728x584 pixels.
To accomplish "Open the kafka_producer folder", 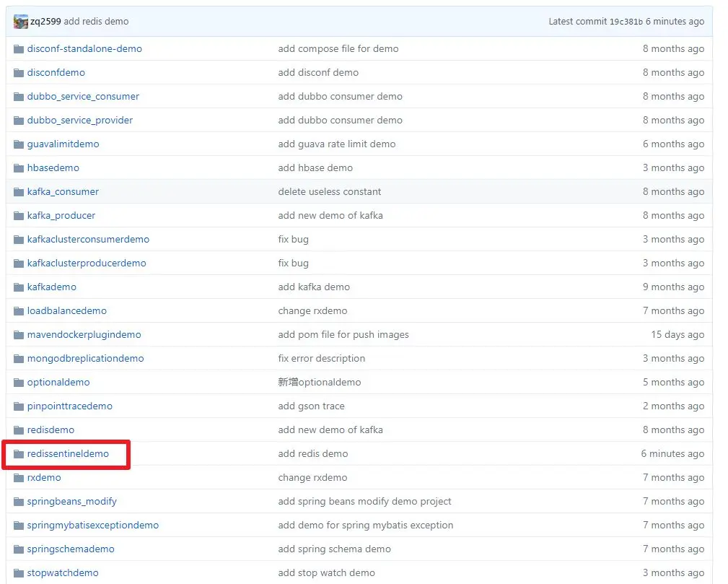I will 61,216.
